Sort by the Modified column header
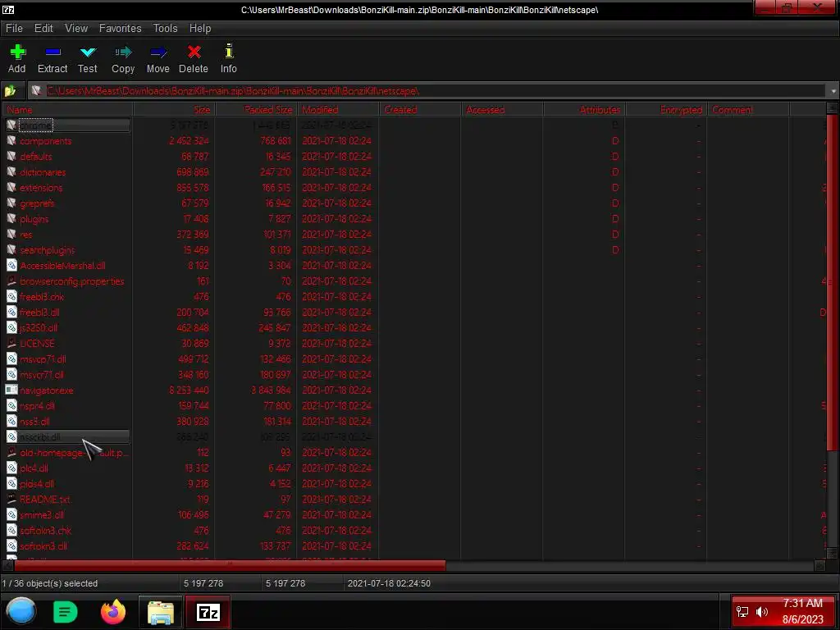Screen dimensions: 840x630 338,110
